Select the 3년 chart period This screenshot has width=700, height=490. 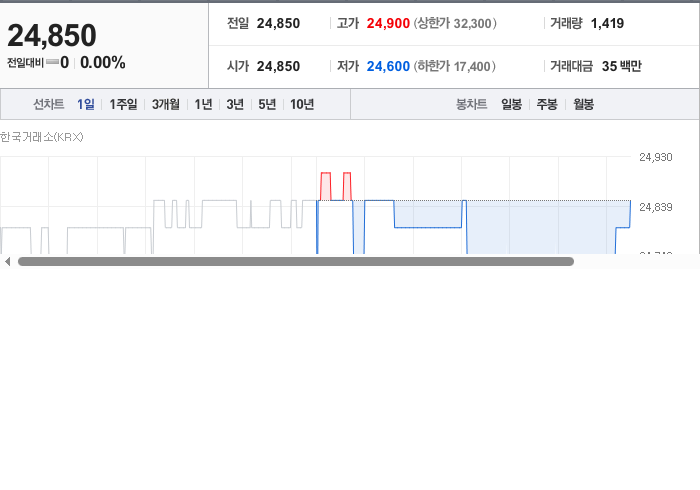click(235, 104)
